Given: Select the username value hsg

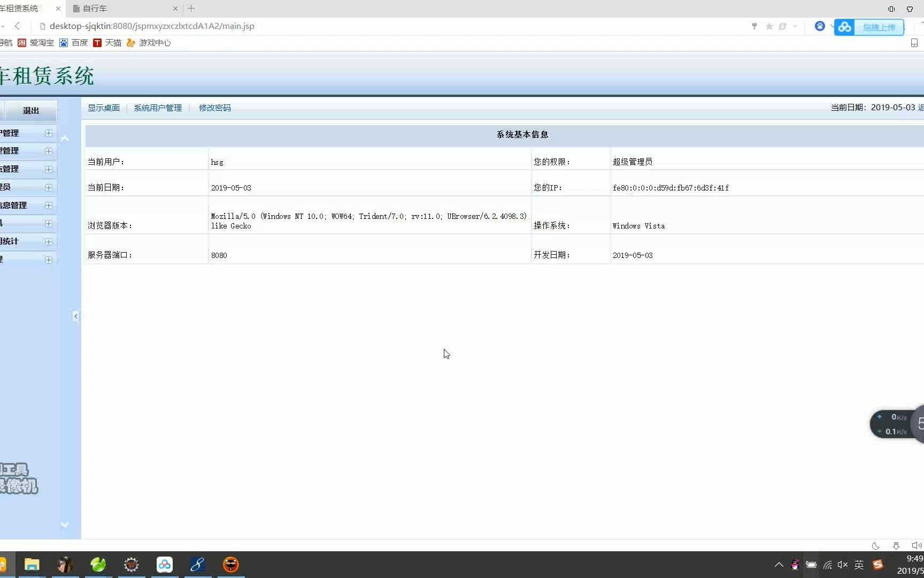Looking at the screenshot, I should click(217, 162).
